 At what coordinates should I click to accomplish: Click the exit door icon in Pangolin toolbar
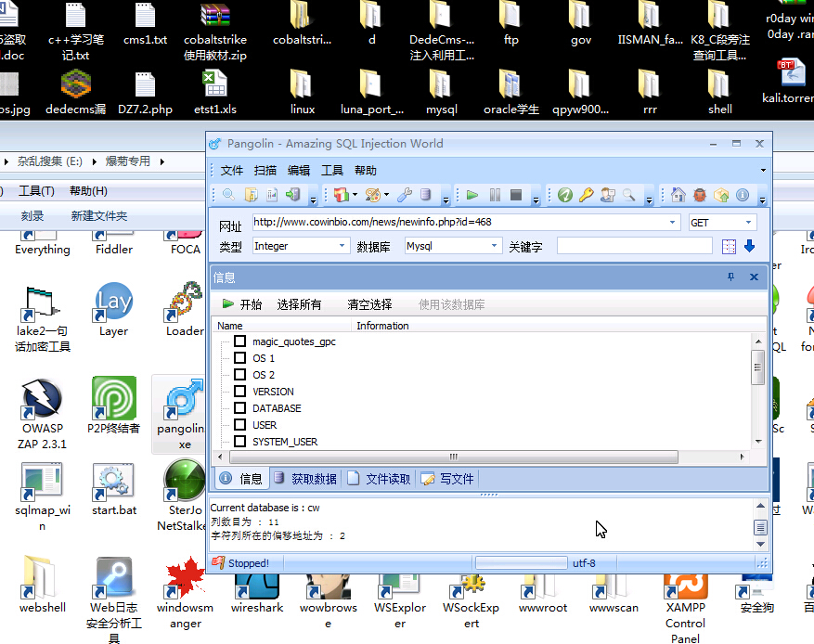point(292,195)
